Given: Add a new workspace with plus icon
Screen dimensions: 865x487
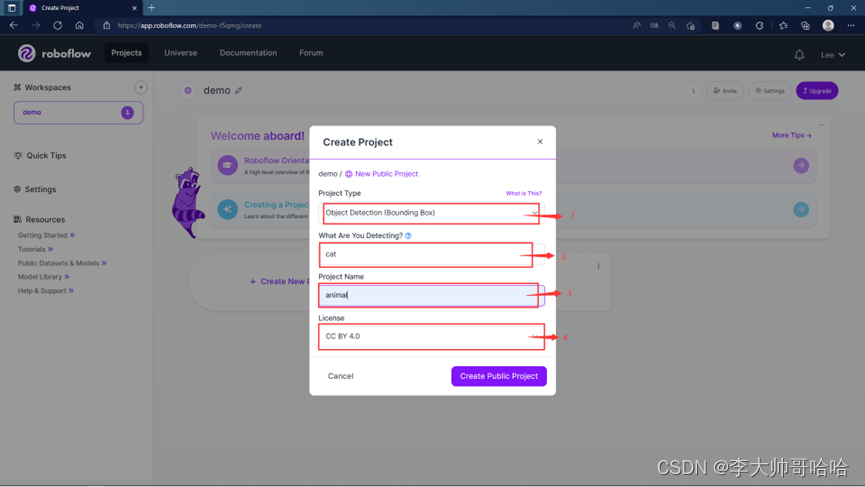Looking at the screenshot, I should 141,87.
